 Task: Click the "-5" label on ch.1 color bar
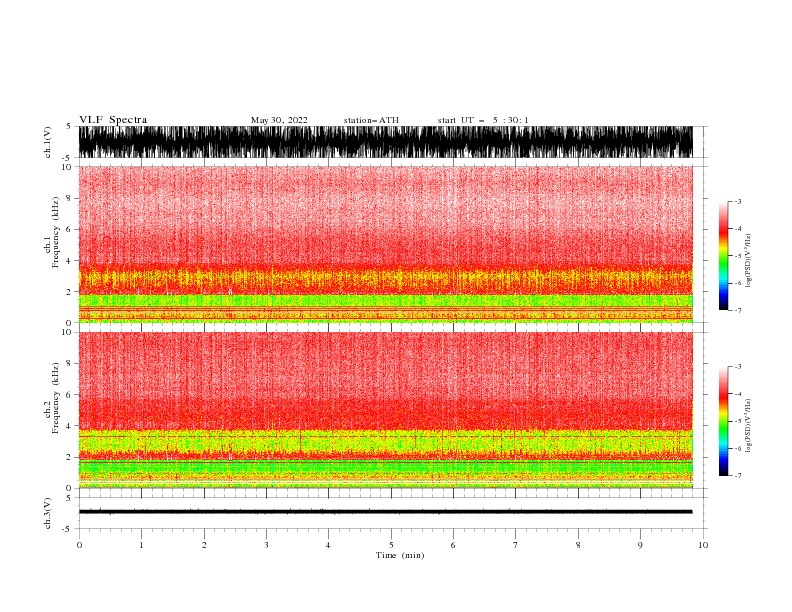coord(737,256)
